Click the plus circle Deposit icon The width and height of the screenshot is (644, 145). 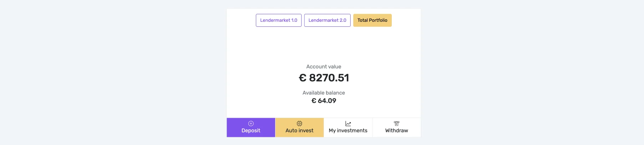(x=251, y=124)
